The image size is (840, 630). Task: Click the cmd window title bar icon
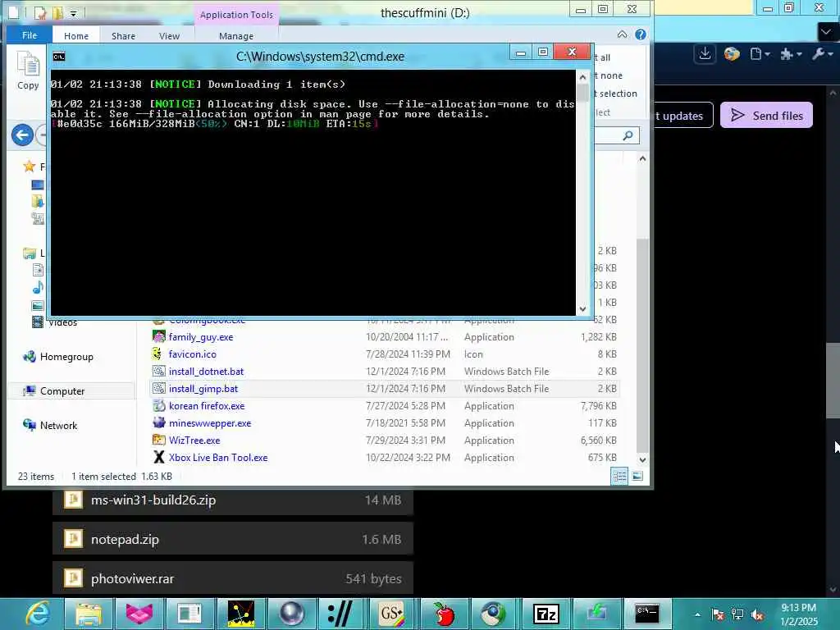[x=59, y=57]
